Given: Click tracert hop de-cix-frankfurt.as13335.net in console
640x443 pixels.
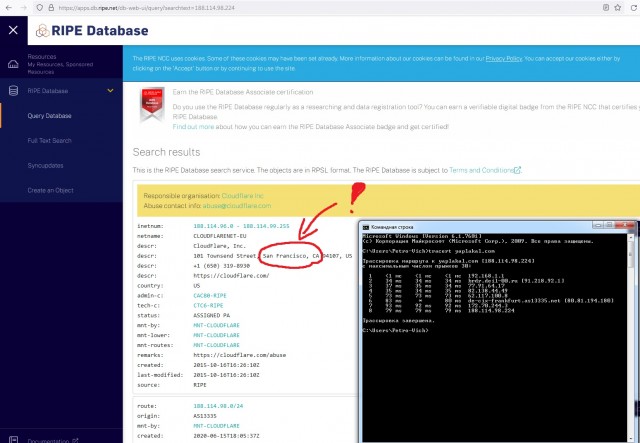Looking at the screenshot, I should coord(540,301).
